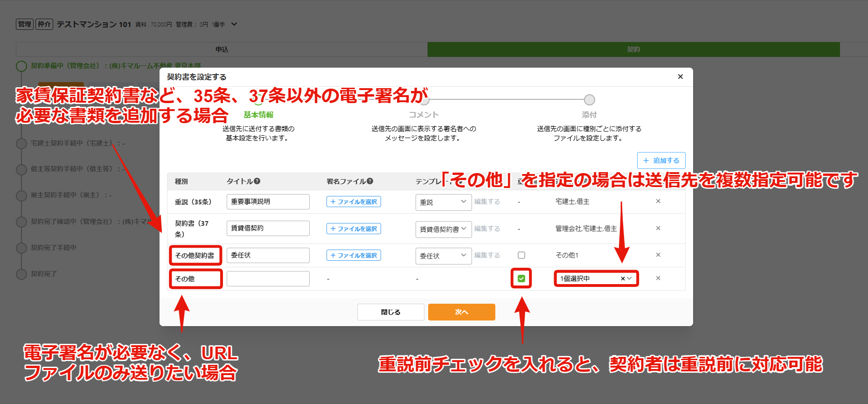Delete the その他 row using its X icon
The width and height of the screenshot is (868, 404).
pyautogui.click(x=658, y=278)
